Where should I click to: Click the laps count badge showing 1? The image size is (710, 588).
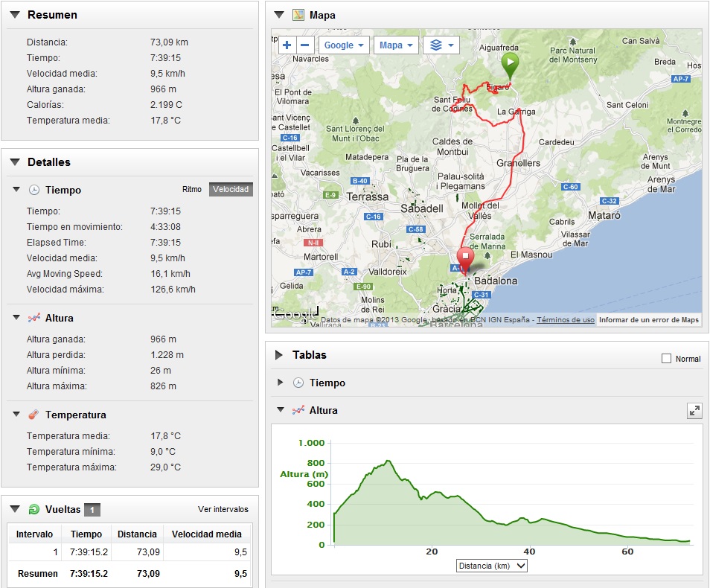(92, 510)
